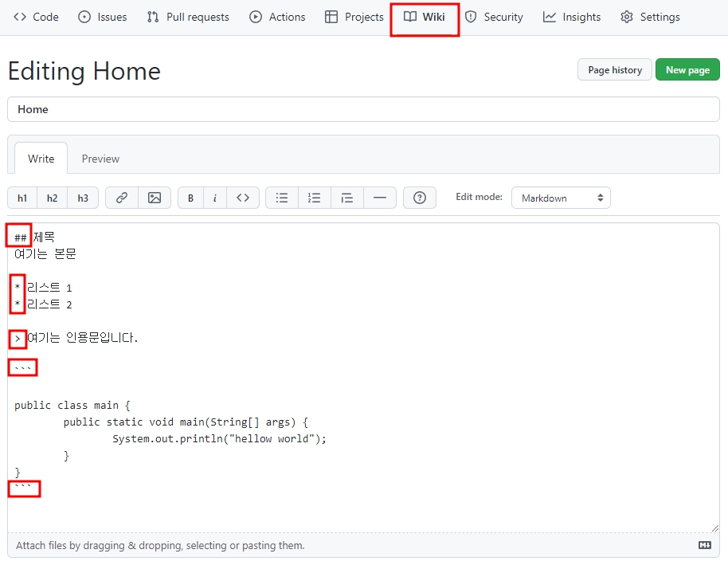The image size is (728, 569).
Task: Click the '제목' heading text
Action: (44, 237)
